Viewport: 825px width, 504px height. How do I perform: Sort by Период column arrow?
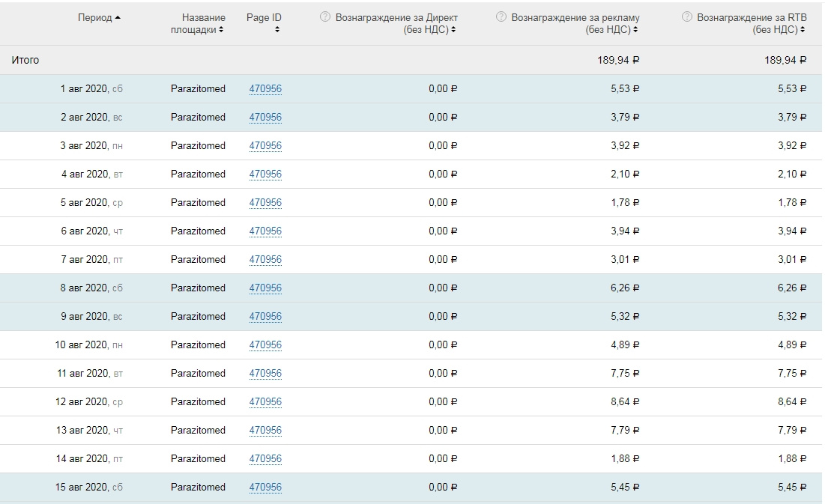tap(118, 18)
